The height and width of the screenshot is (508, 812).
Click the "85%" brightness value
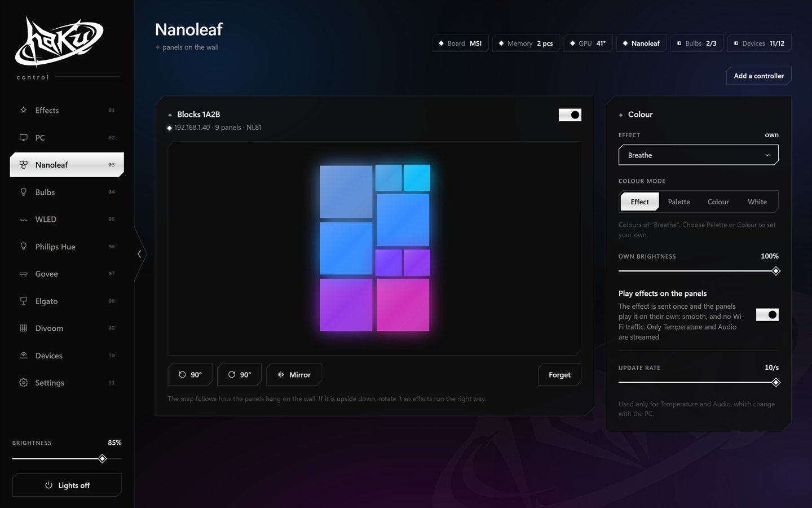click(114, 443)
